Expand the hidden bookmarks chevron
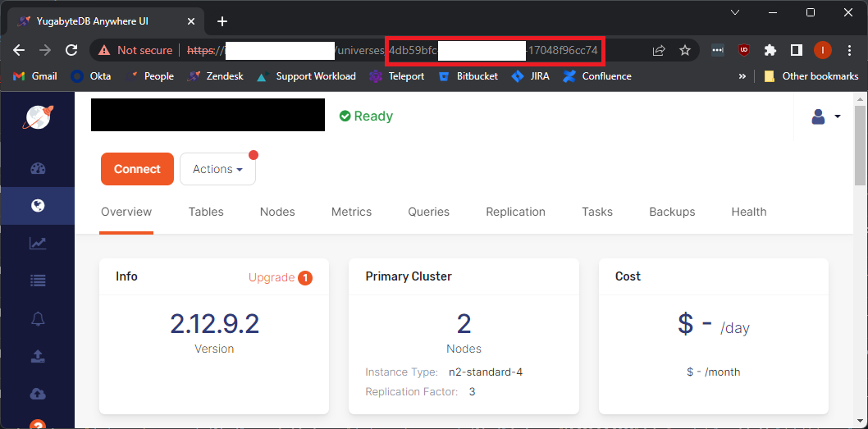Viewport: 868px width, 429px height. (x=742, y=76)
